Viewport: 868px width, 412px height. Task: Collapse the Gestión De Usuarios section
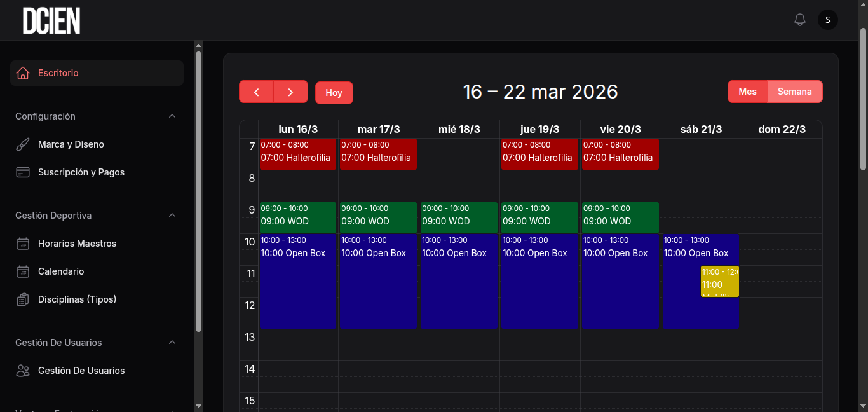(172, 343)
